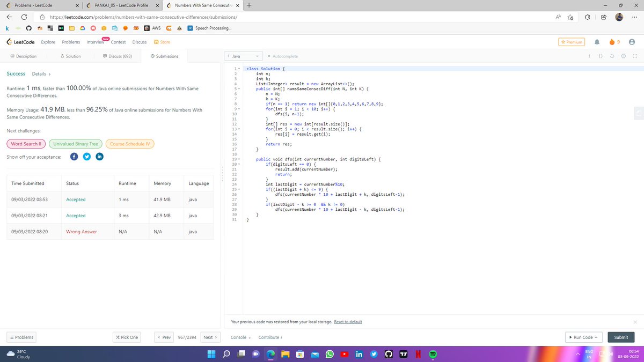Open browser read aloud icon
The height and width of the screenshot is (362, 644).
point(558,17)
